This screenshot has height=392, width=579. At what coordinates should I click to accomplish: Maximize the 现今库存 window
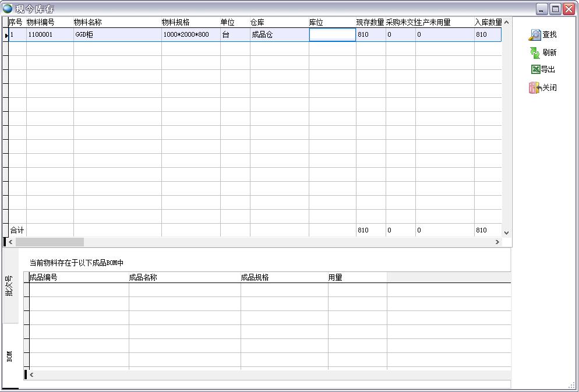click(555, 9)
